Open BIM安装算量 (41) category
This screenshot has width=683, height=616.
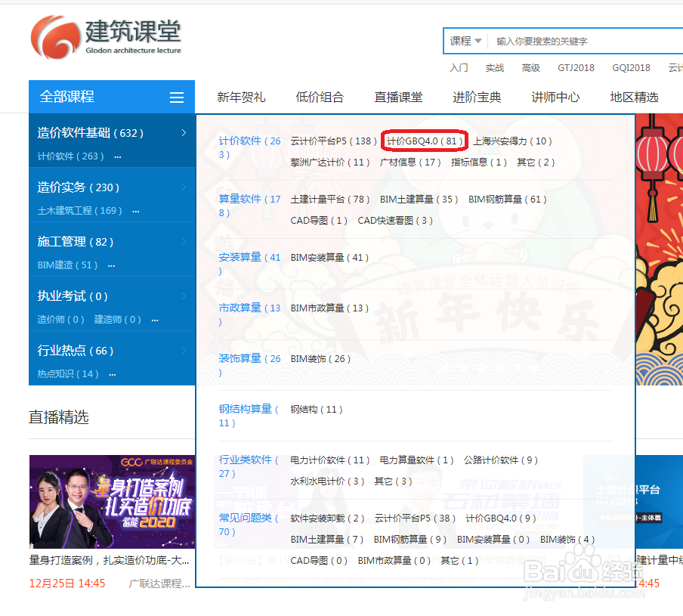tap(329, 258)
